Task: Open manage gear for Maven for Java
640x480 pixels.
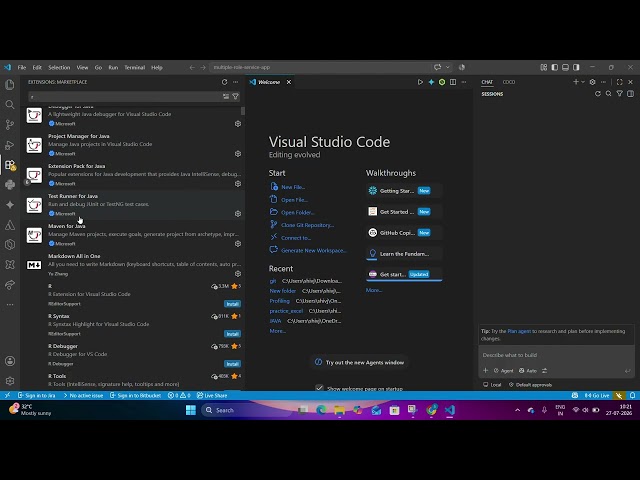Action: (238, 244)
